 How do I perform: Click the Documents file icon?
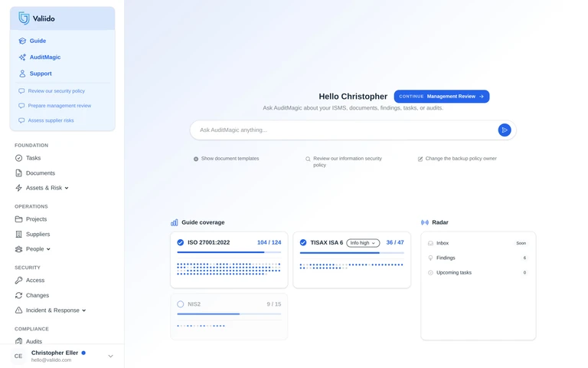(18, 173)
